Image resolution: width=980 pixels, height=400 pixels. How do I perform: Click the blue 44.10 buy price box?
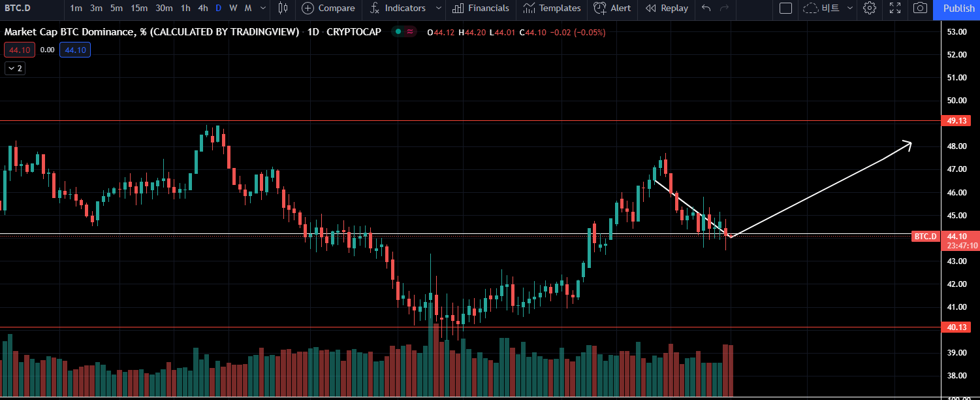point(74,50)
